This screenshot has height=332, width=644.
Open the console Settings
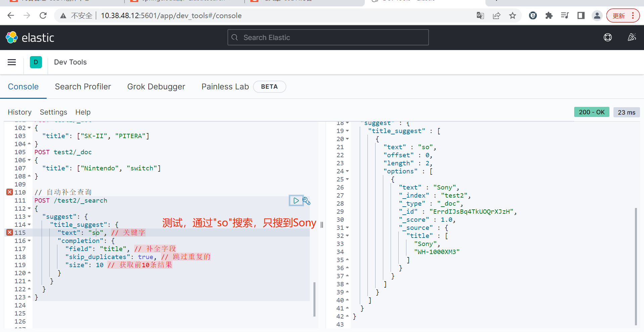(x=53, y=112)
